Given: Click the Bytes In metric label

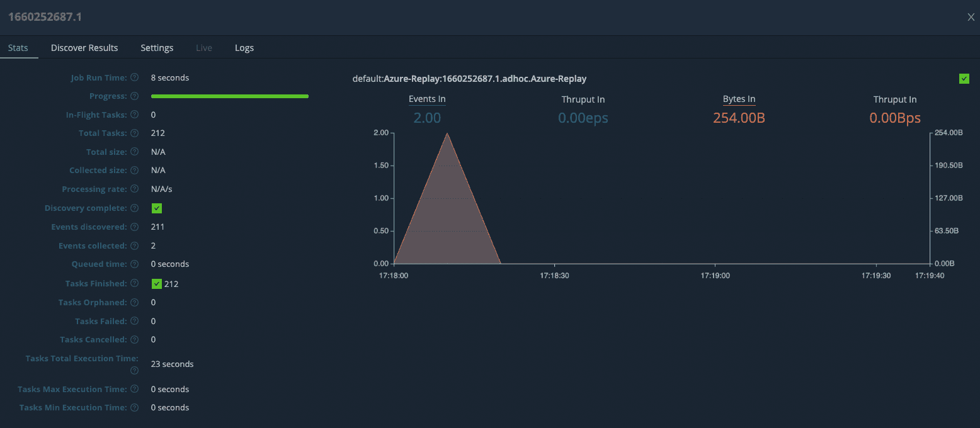Looking at the screenshot, I should (739, 99).
